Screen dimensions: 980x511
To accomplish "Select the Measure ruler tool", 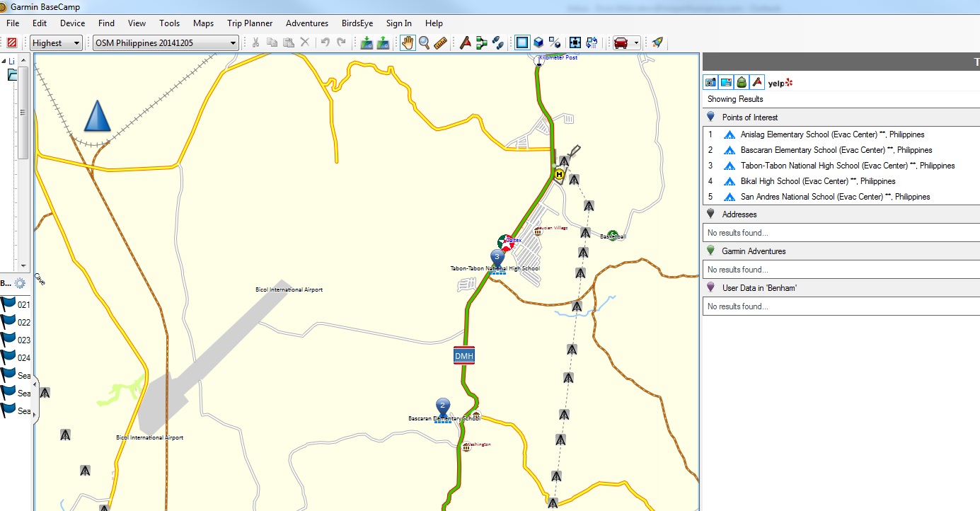I will pos(440,43).
